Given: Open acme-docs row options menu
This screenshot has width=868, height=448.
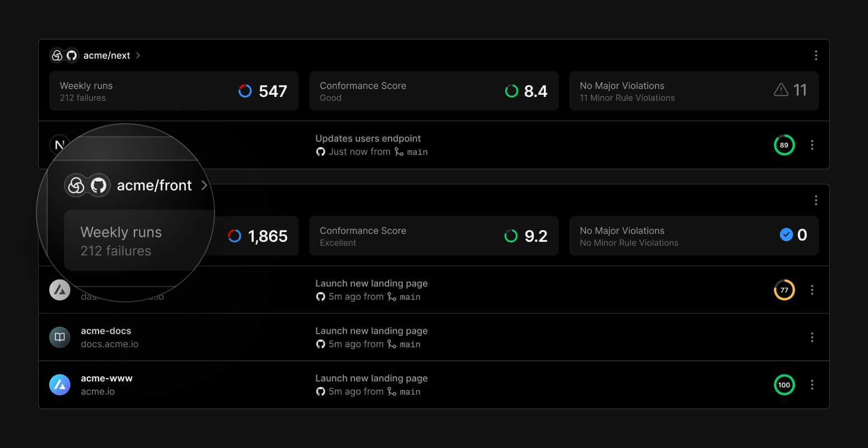Looking at the screenshot, I should [x=812, y=337].
